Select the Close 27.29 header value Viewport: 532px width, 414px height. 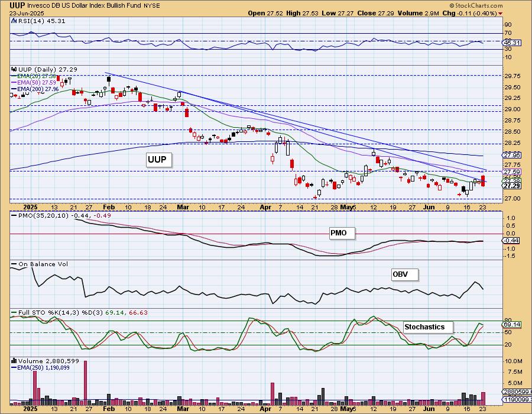click(375, 13)
